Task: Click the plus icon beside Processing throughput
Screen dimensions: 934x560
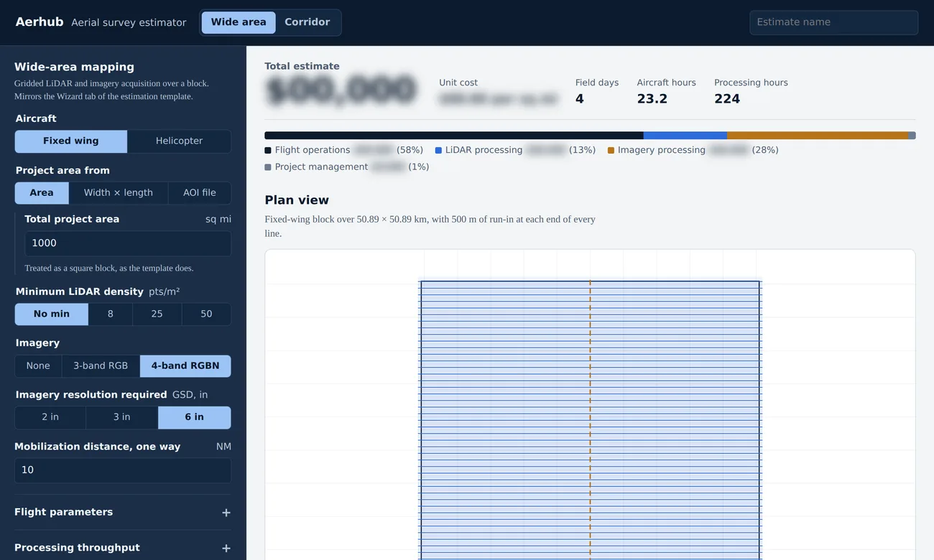Action: [x=226, y=548]
